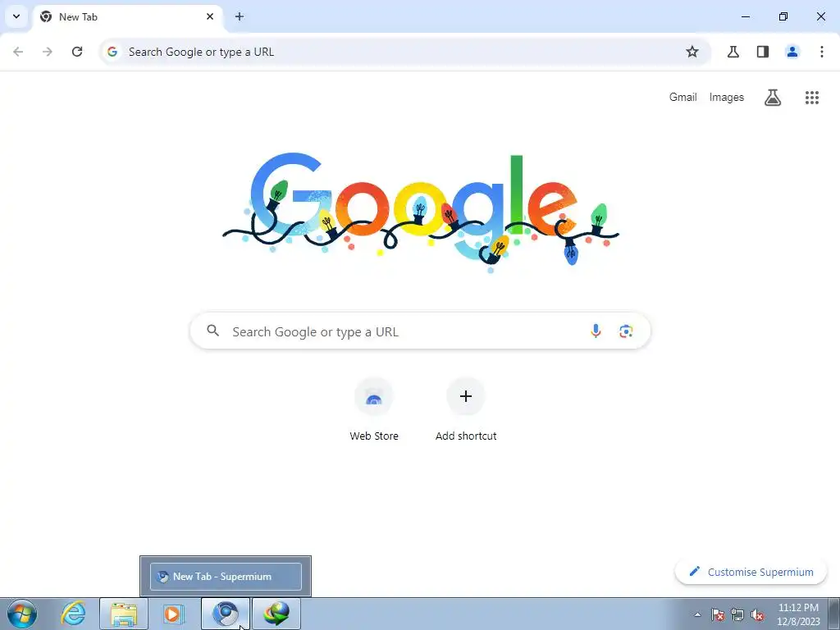Restore down the Supermium window

(783, 16)
